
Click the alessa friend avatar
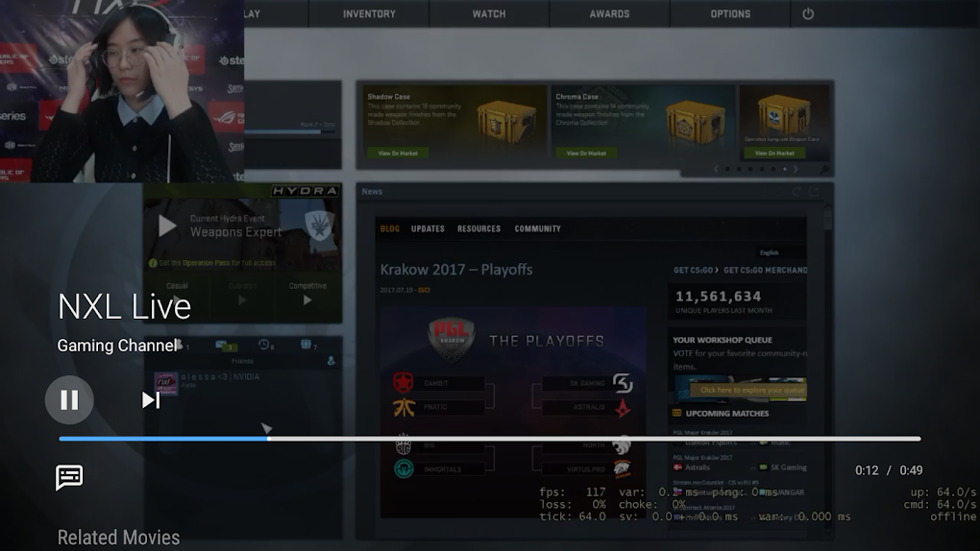(166, 383)
